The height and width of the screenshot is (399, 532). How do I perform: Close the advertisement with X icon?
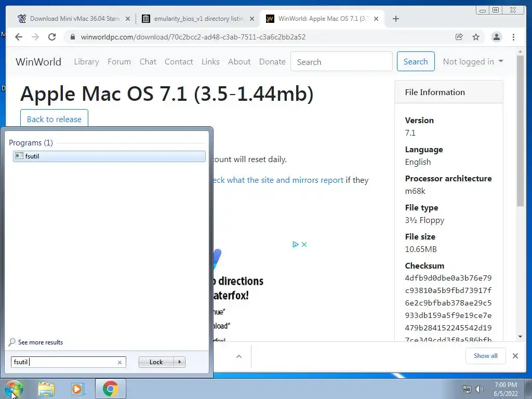point(304,244)
